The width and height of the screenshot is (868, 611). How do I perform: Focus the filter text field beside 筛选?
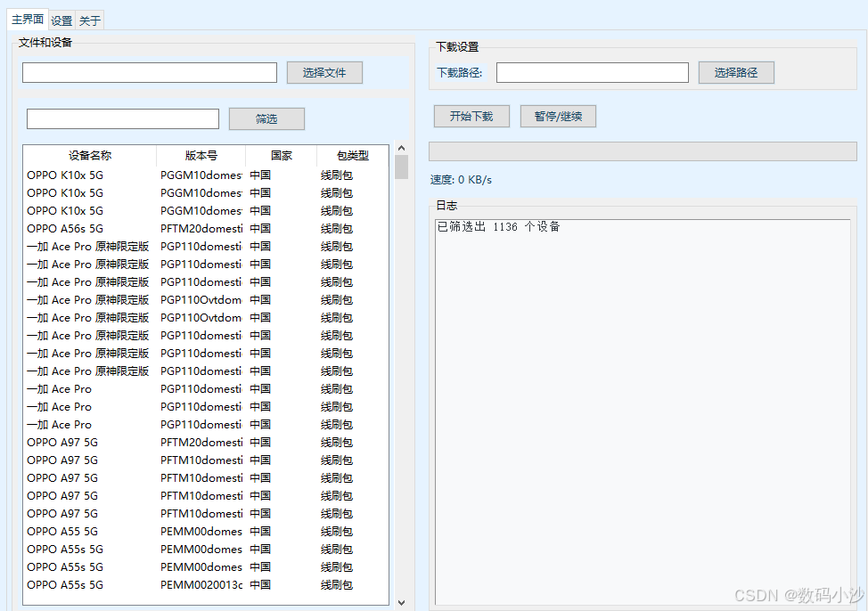click(123, 119)
